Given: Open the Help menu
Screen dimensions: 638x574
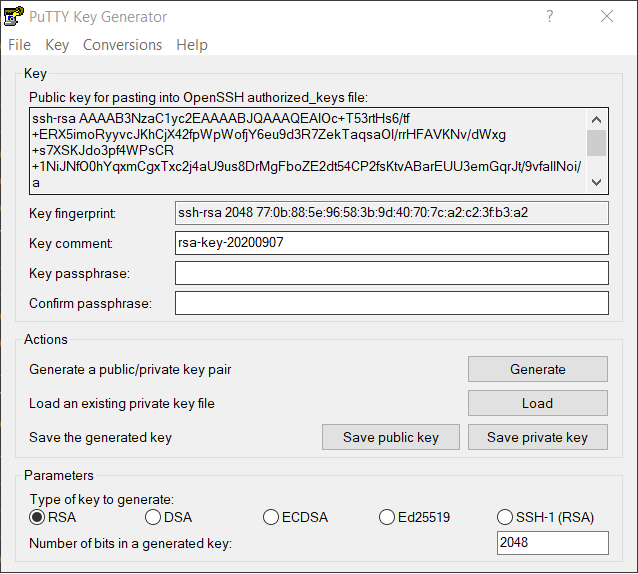Looking at the screenshot, I should [x=192, y=45].
